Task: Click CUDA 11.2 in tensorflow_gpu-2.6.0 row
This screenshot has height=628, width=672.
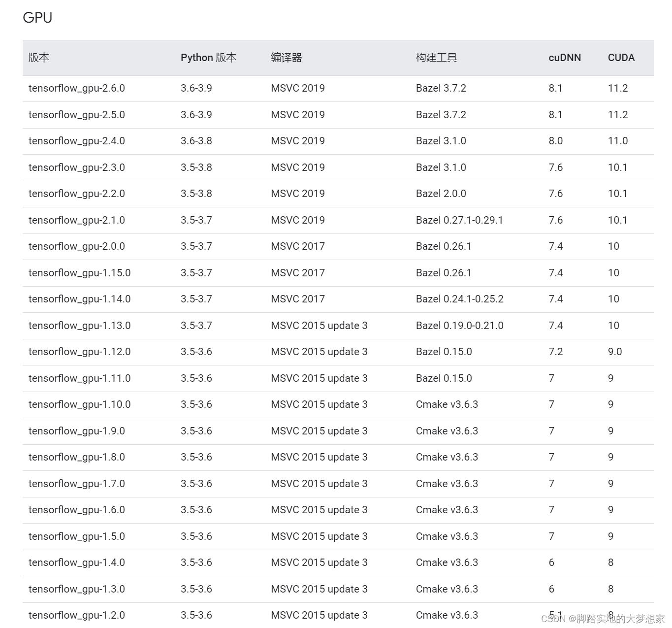Action: click(618, 88)
